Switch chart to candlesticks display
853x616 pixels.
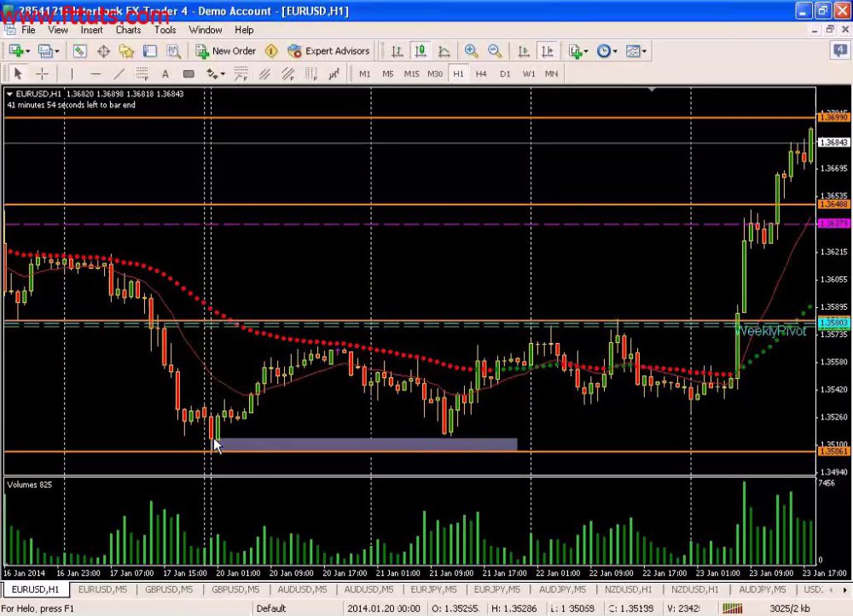420,51
